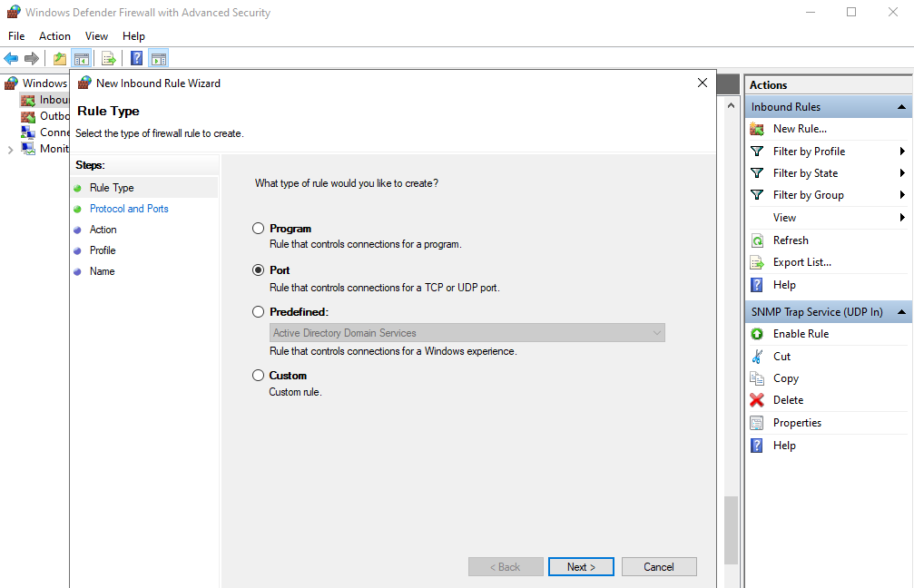Click the New Rule... action label
This screenshot has width=914, height=588.
coord(800,129)
